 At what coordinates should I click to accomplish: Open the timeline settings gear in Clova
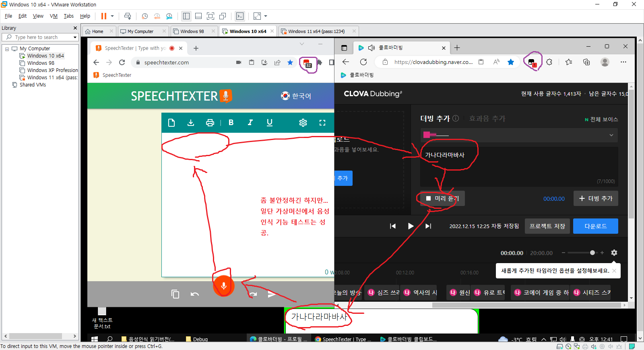pos(614,253)
